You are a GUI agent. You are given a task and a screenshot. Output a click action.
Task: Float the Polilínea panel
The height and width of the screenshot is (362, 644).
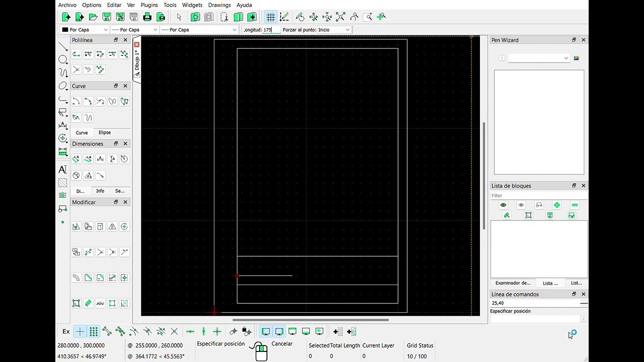click(x=116, y=40)
